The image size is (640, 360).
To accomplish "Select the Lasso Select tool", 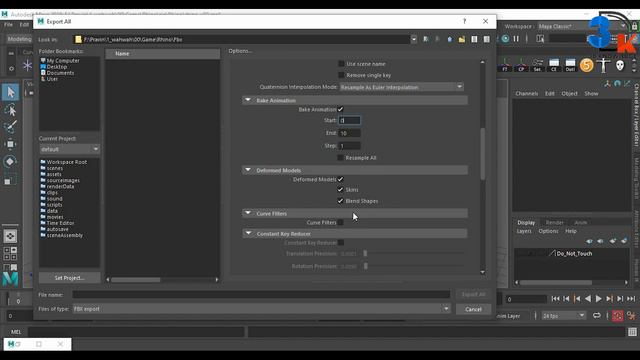I will point(10,110).
